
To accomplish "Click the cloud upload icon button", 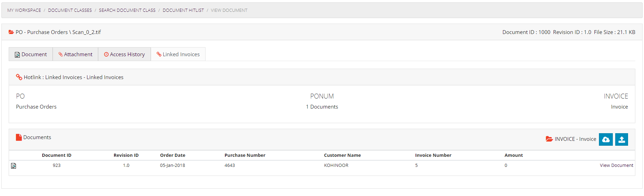I will tap(606, 139).
